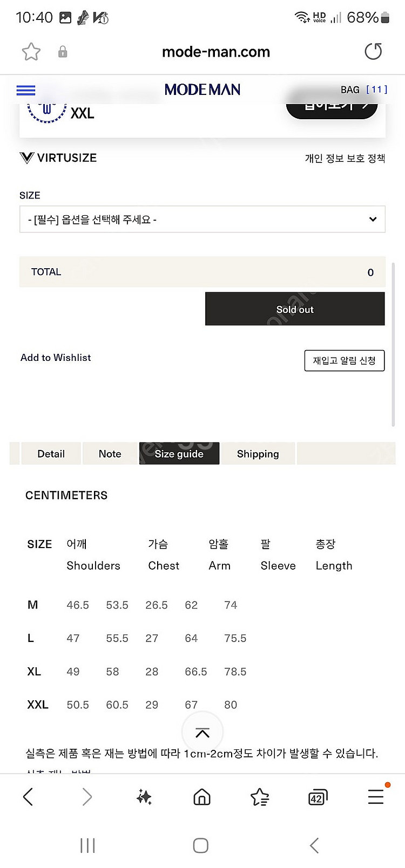405x868 pixels.
Task: Tap the 재입고 알림 신청 button
Action: coord(345,360)
